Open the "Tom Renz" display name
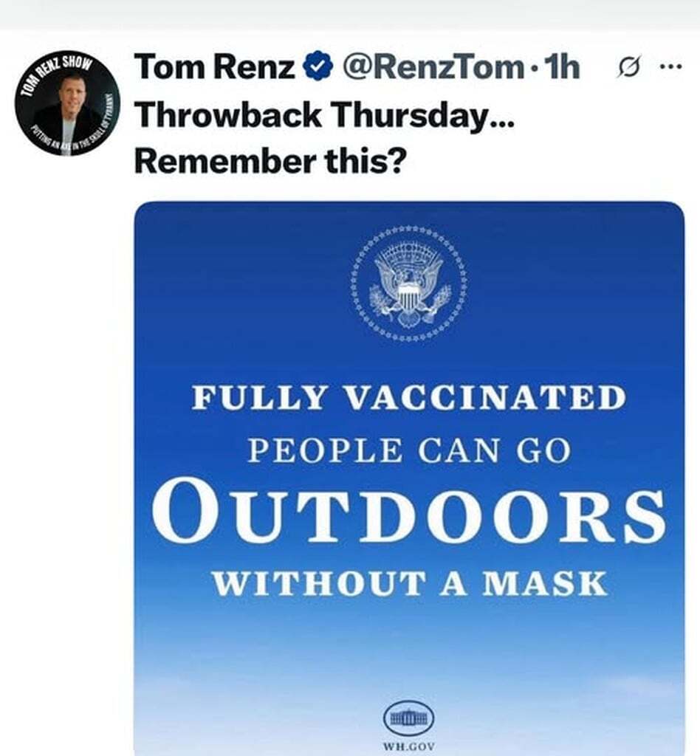Viewport: 700px width, 756px height. [216, 69]
